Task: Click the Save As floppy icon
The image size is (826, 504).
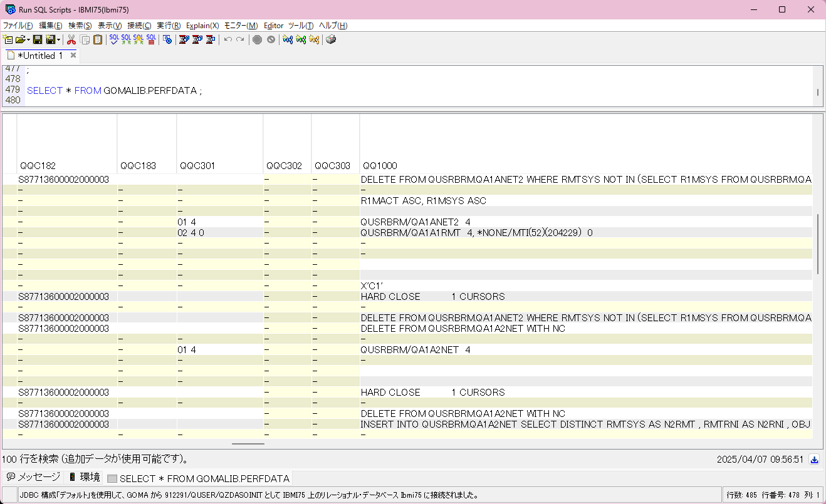Action: tap(50, 39)
